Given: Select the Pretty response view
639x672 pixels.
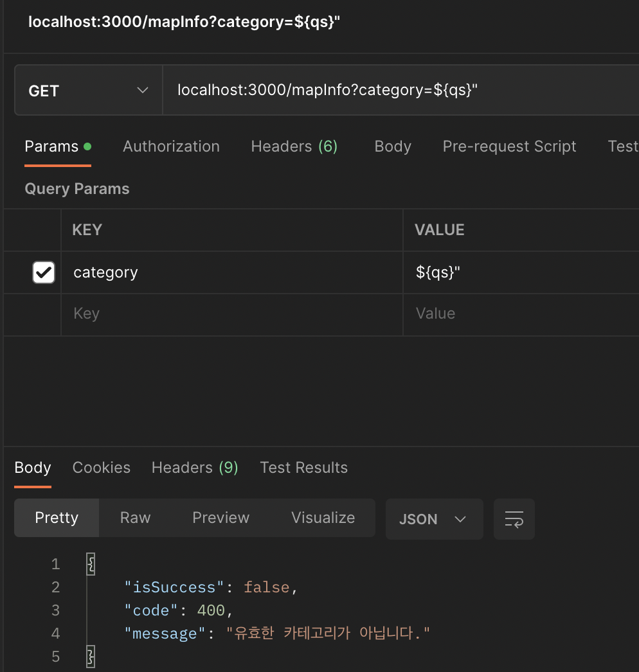Looking at the screenshot, I should click(x=57, y=518).
